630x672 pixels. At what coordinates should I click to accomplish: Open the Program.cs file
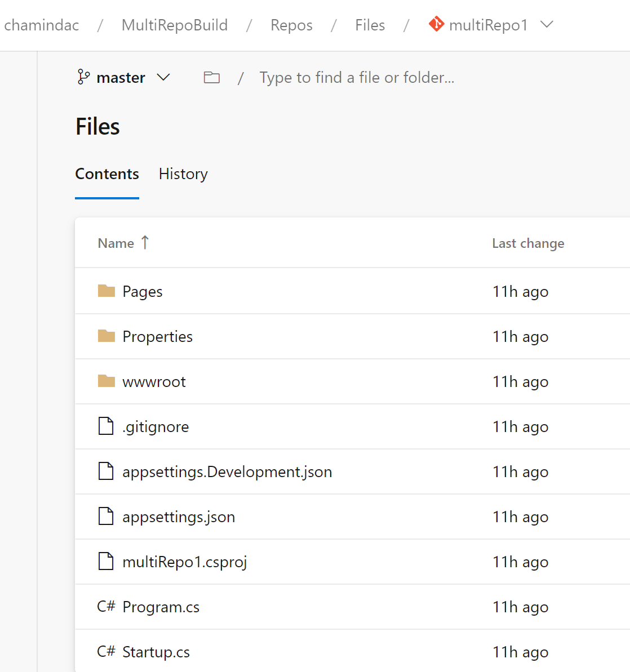[x=161, y=607]
